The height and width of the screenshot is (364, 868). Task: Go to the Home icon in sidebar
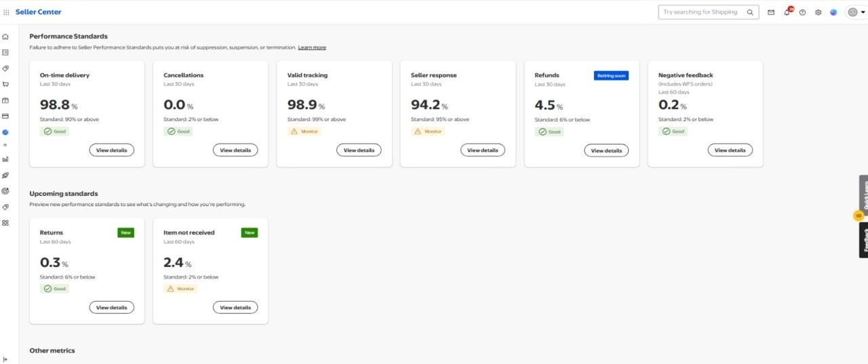[x=5, y=37]
